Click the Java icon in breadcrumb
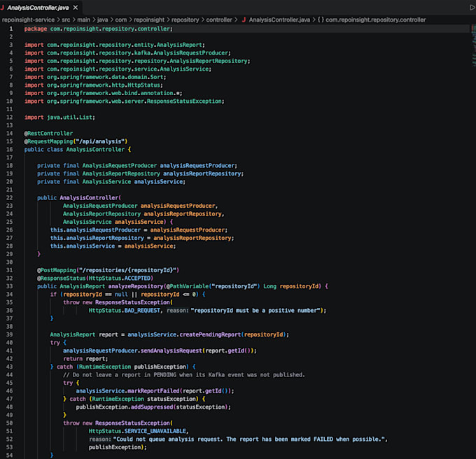This screenshot has width=476, height=459. coord(244,20)
